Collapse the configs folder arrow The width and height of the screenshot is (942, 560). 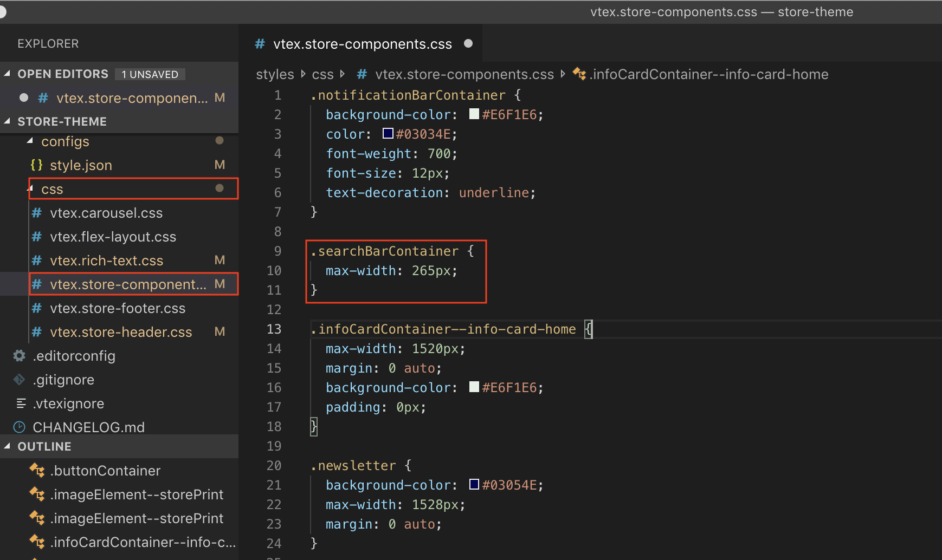point(30,141)
